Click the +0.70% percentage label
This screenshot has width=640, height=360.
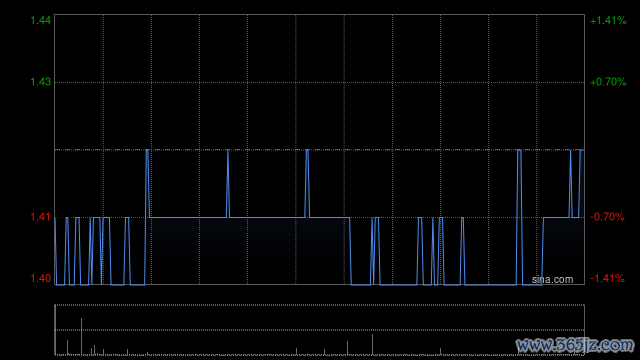(608, 82)
